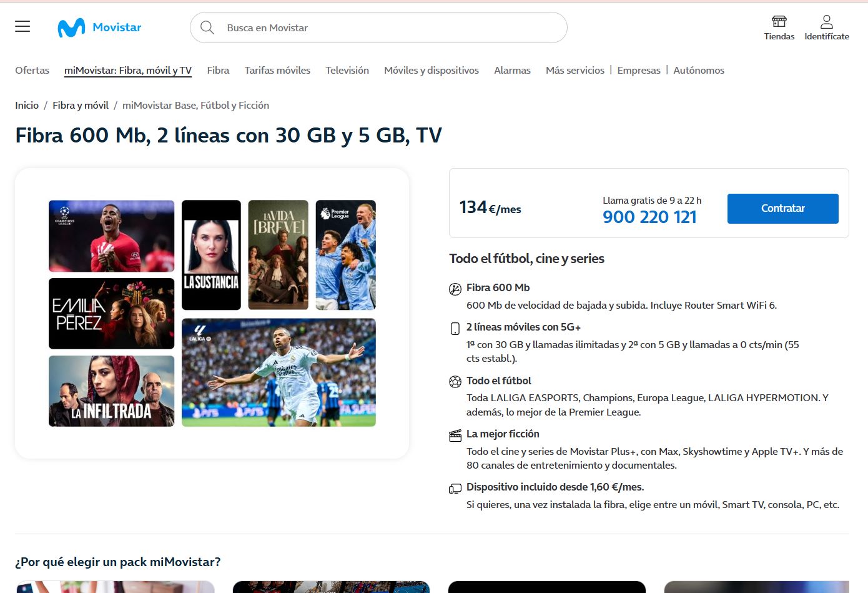Open Más servicios menu
The image size is (868, 593).
(x=575, y=70)
